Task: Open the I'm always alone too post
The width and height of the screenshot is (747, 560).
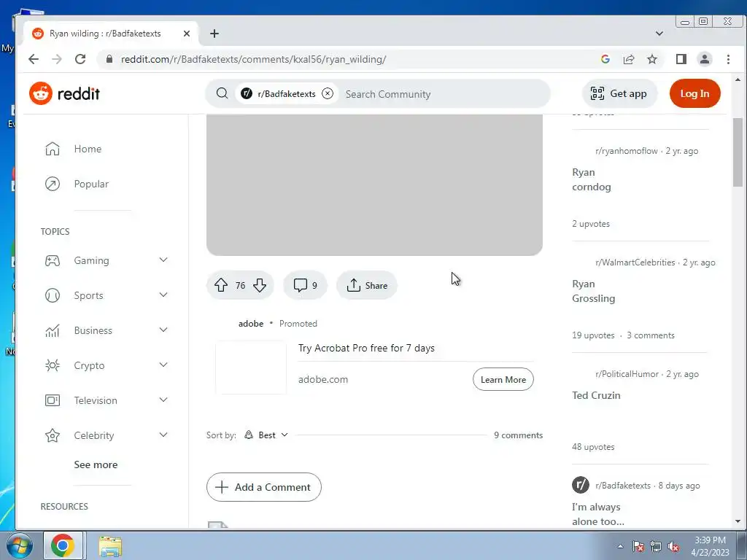Action: tap(598, 514)
